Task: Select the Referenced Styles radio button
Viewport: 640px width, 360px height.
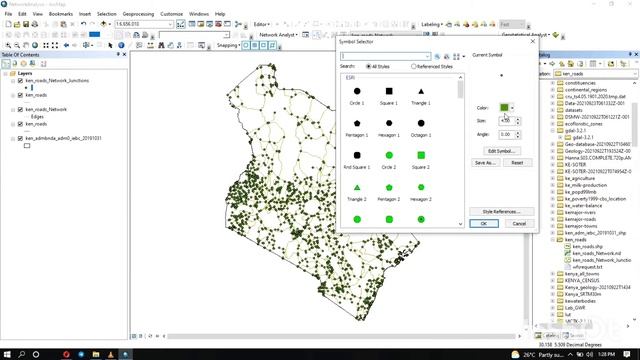Action: (x=413, y=66)
